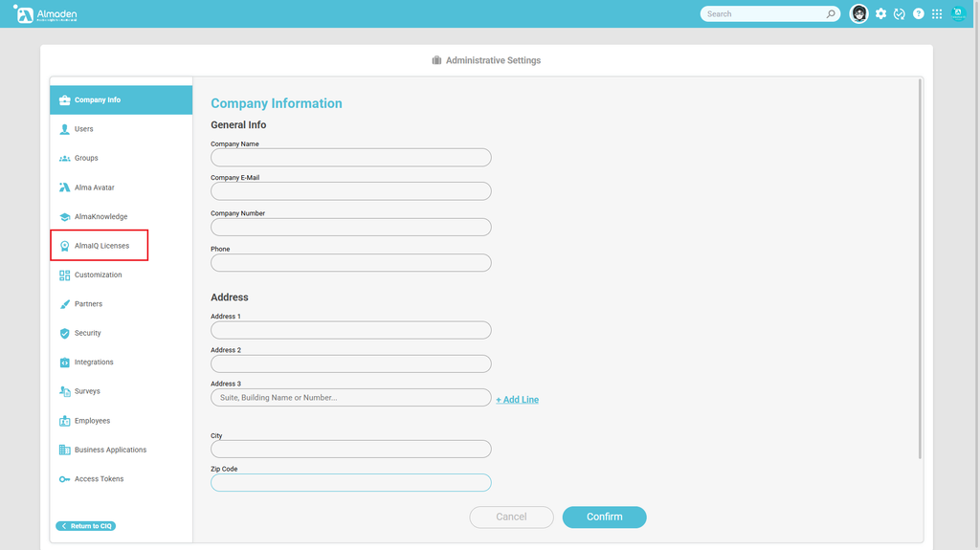Click the Almaden logo in header
980x550 pixels.
pyautogui.click(x=46, y=13)
